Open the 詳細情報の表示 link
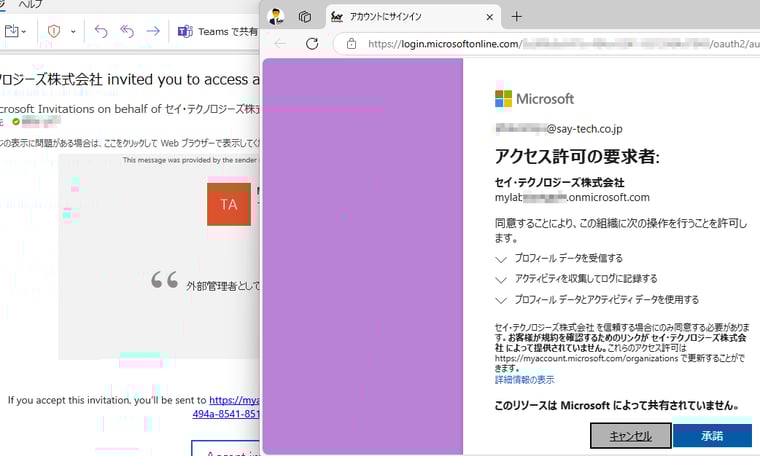The image size is (760, 456). [524, 380]
